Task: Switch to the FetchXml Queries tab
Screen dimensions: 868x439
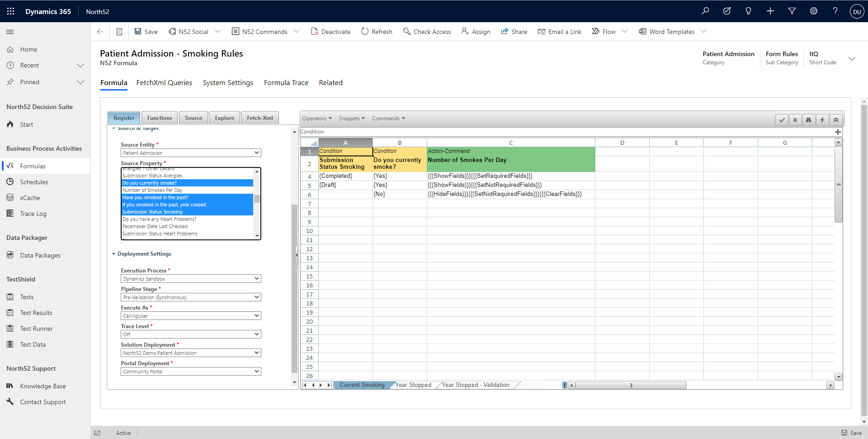Action: tap(164, 82)
